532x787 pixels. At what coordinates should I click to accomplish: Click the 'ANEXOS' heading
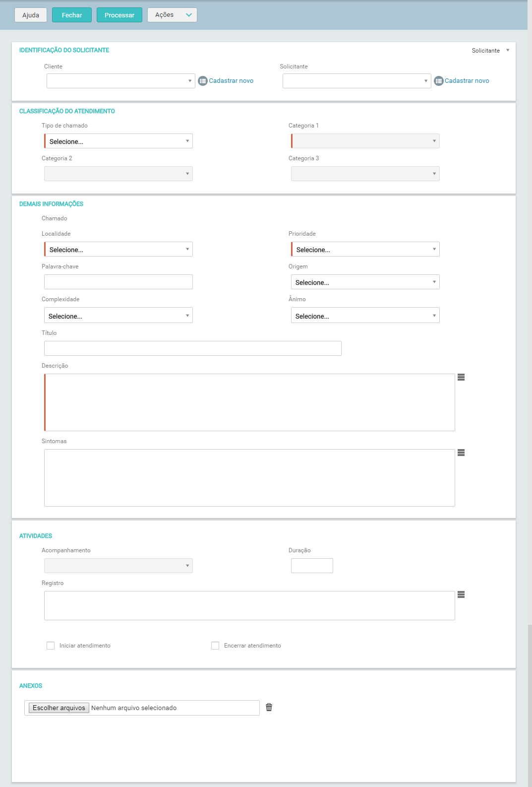point(31,686)
